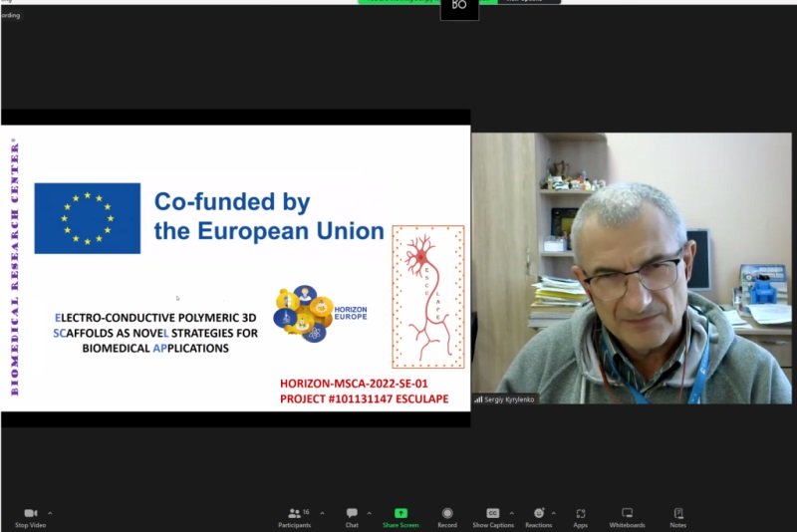The width and height of the screenshot is (797, 532).
Task: Click the BO participant avatar at top
Action: coord(459,9)
